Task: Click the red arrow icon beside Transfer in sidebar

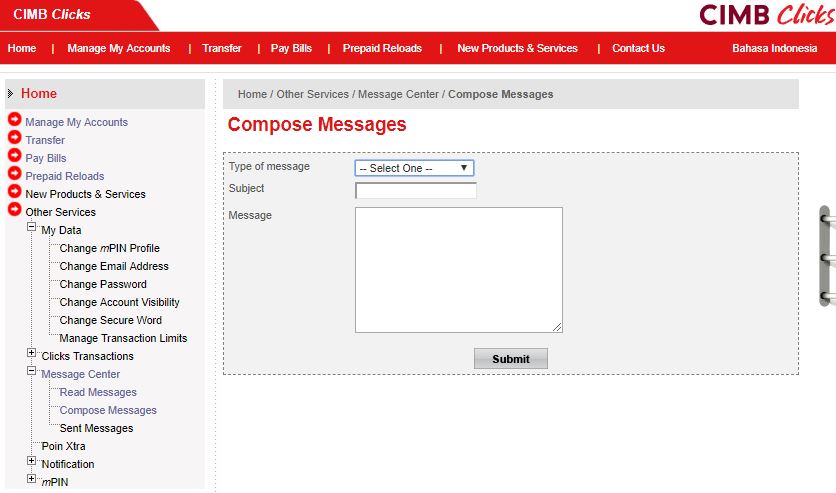Action: click(14, 138)
